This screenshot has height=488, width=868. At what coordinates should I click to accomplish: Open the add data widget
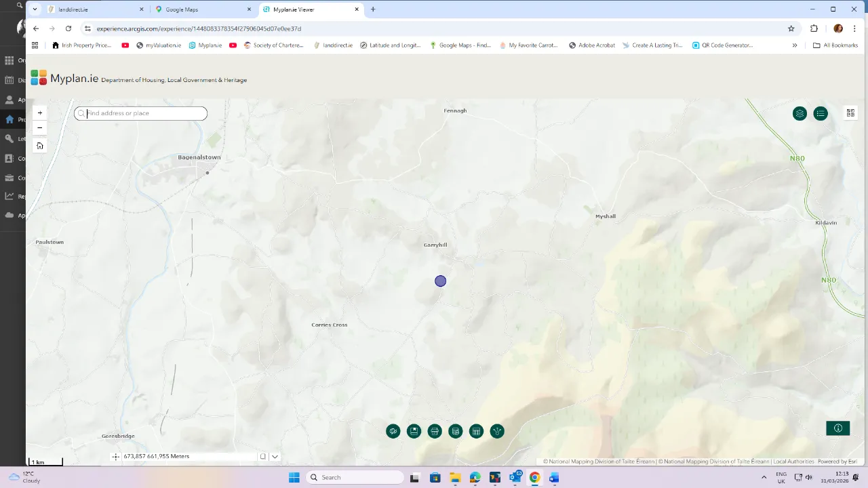pos(456,431)
